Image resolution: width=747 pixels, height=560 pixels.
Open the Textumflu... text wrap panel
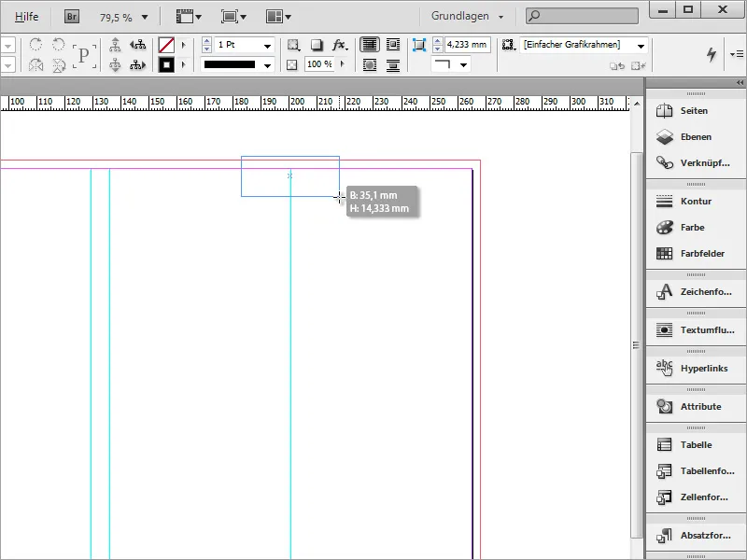(696, 330)
